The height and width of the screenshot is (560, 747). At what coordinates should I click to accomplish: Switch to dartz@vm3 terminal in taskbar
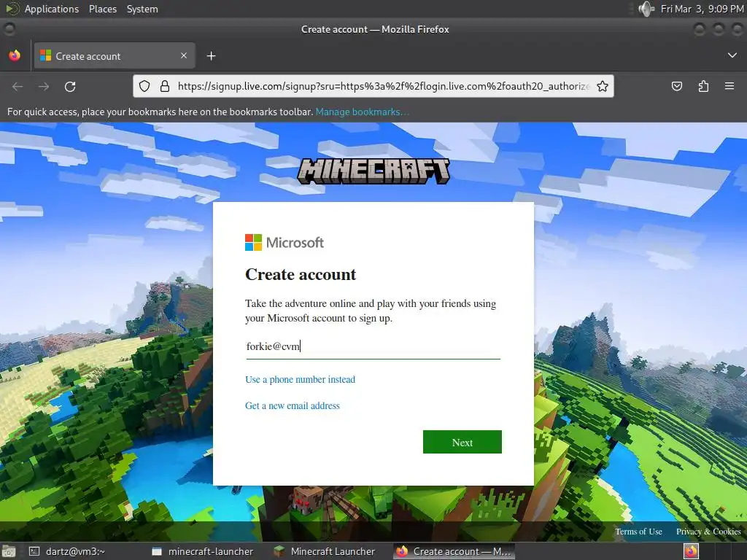(x=67, y=551)
